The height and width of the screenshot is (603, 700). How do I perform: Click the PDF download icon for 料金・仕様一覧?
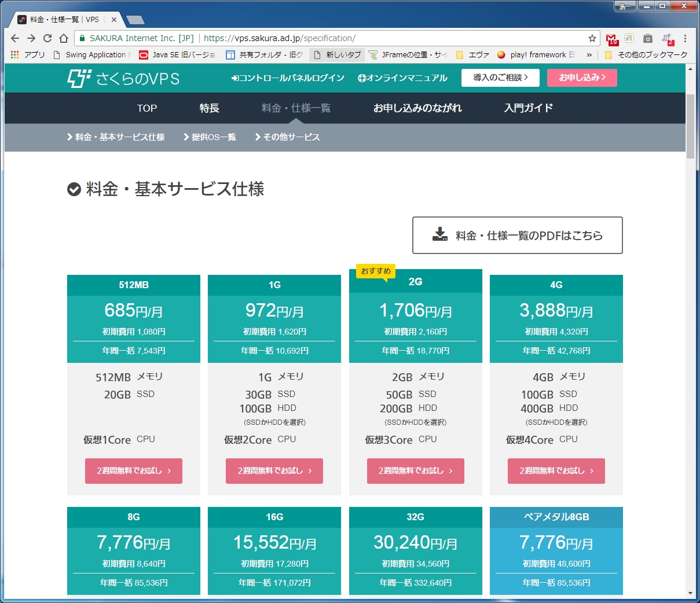click(x=441, y=234)
